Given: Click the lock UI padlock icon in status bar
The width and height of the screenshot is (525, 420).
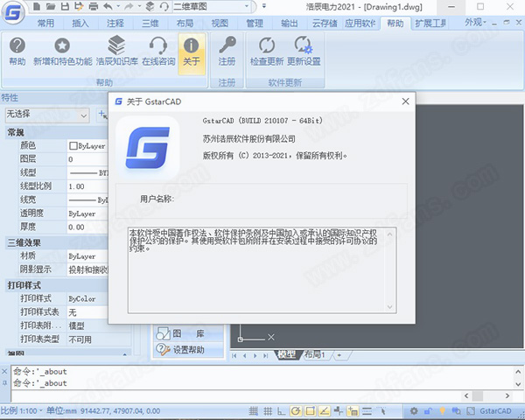Looking at the screenshot, I should pos(428,411).
